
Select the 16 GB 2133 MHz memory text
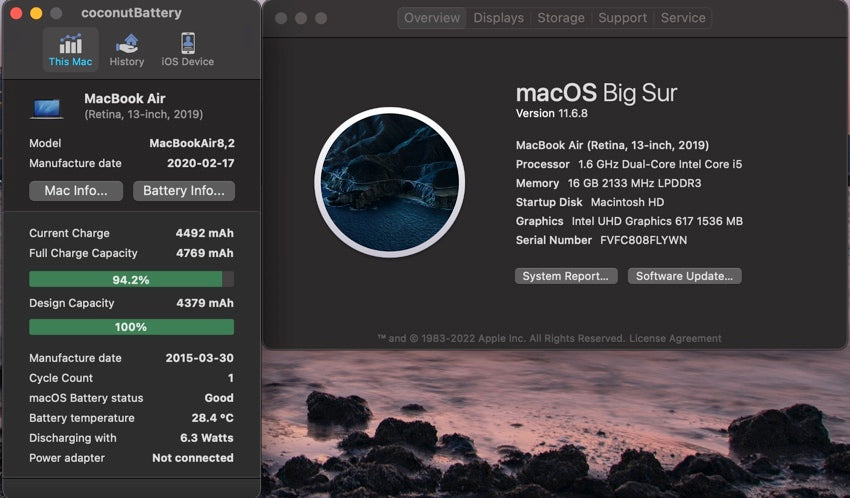click(x=634, y=183)
